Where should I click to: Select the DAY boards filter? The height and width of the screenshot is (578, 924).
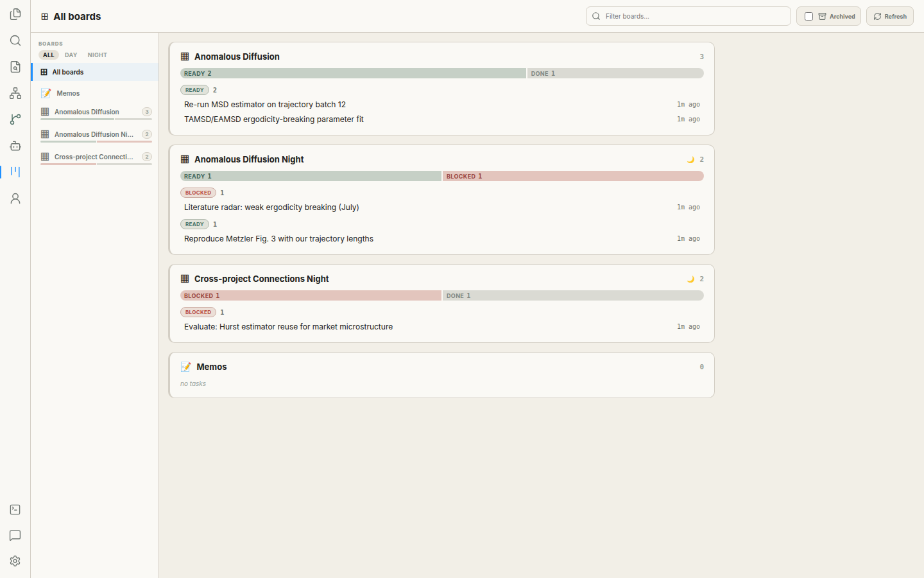[71, 55]
